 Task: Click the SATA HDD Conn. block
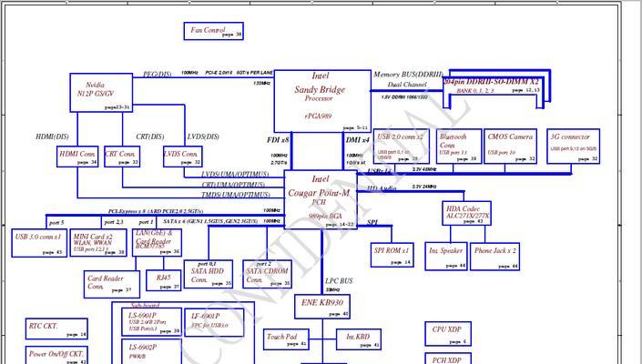pos(209,274)
